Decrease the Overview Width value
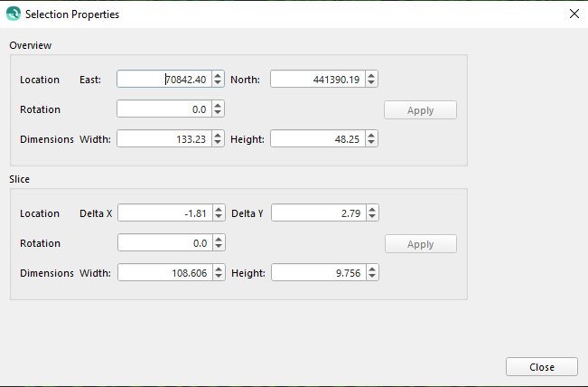This screenshot has height=387, width=588. (x=218, y=143)
